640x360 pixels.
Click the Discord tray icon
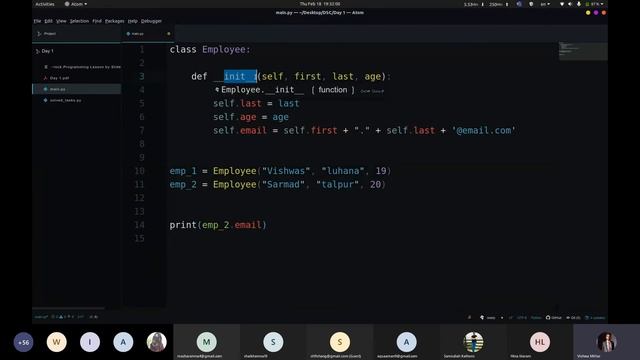click(x=519, y=4)
